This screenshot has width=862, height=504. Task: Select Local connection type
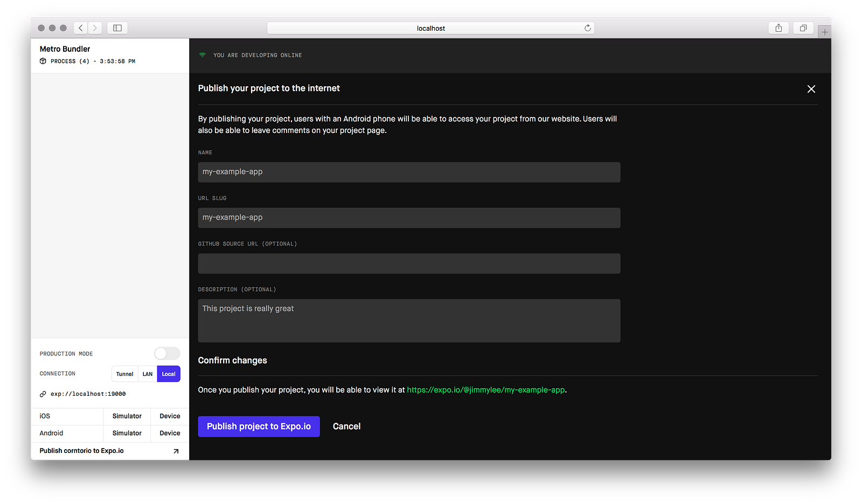click(169, 374)
